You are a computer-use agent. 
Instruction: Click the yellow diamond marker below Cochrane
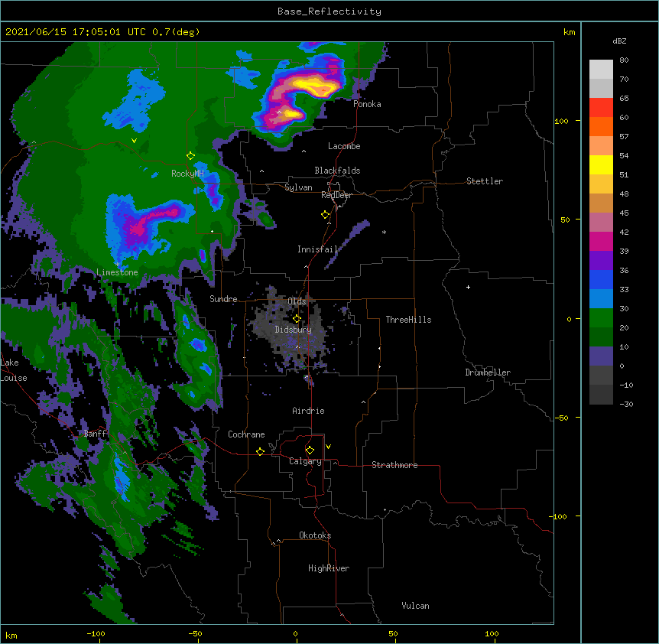coord(260,451)
